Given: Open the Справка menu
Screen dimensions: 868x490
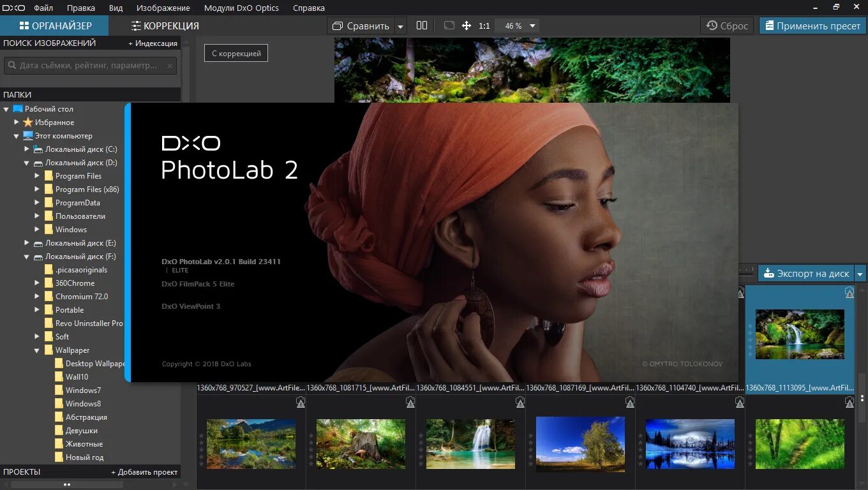Looking at the screenshot, I should click(x=308, y=8).
